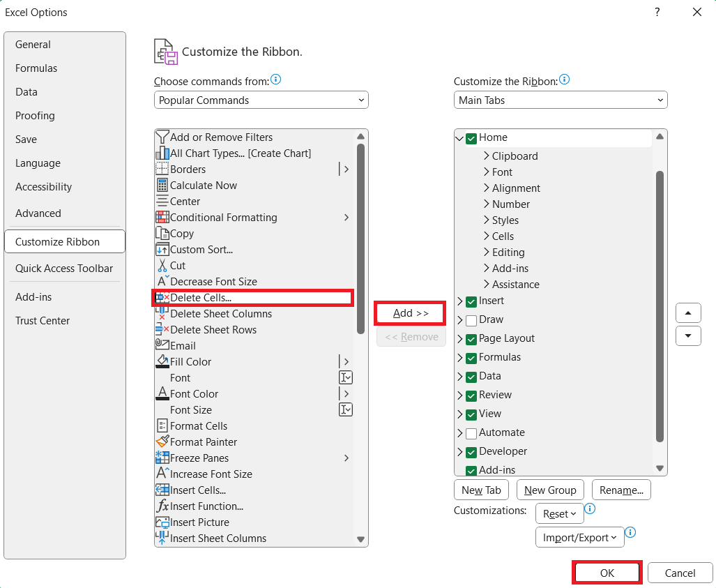Click the Email command icon
This screenshot has height=588, width=716.
(x=162, y=345)
